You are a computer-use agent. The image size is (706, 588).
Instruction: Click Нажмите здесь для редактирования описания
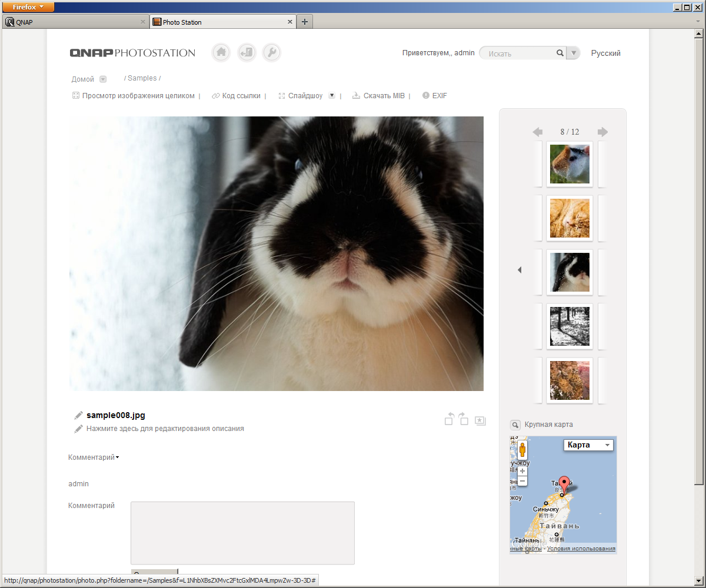pos(165,429)
